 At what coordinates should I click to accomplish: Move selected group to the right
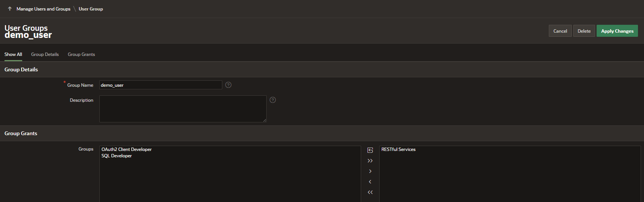click(x=370, y=171)
